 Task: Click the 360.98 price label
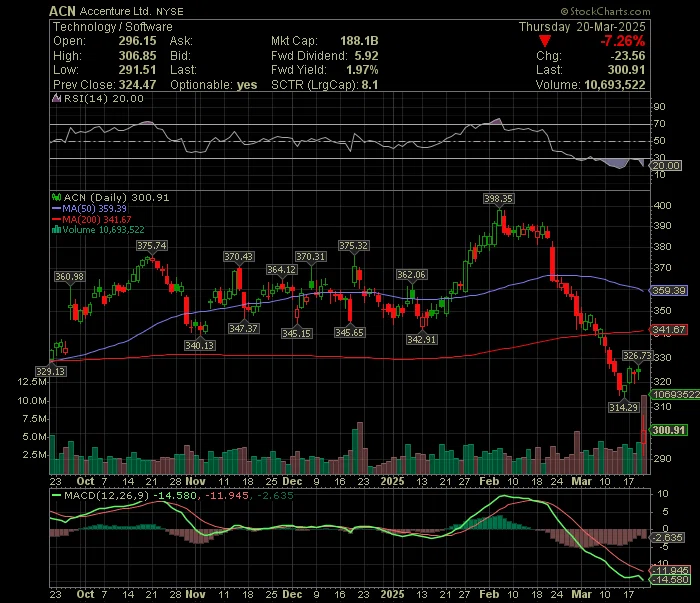coord(69,277)
